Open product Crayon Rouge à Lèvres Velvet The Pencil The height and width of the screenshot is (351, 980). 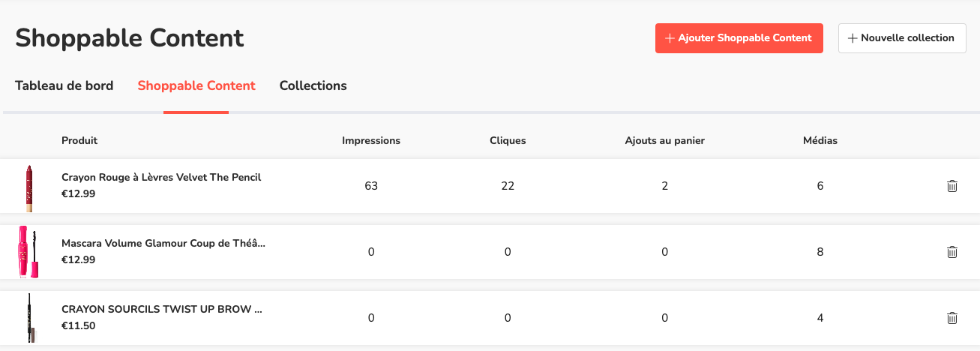click(x=161, y=177)
